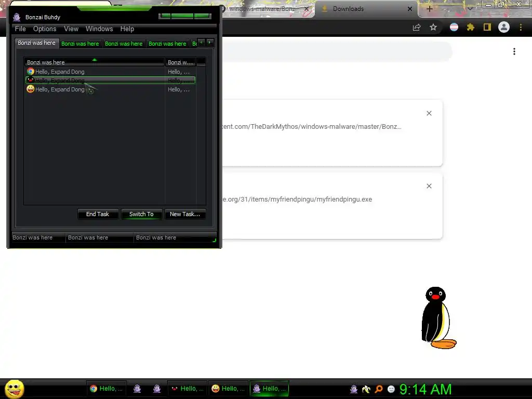Click the Bonzi icon just before Pingu taskbar button
Viewport: 532px width, 399px height.
(157, 389)
